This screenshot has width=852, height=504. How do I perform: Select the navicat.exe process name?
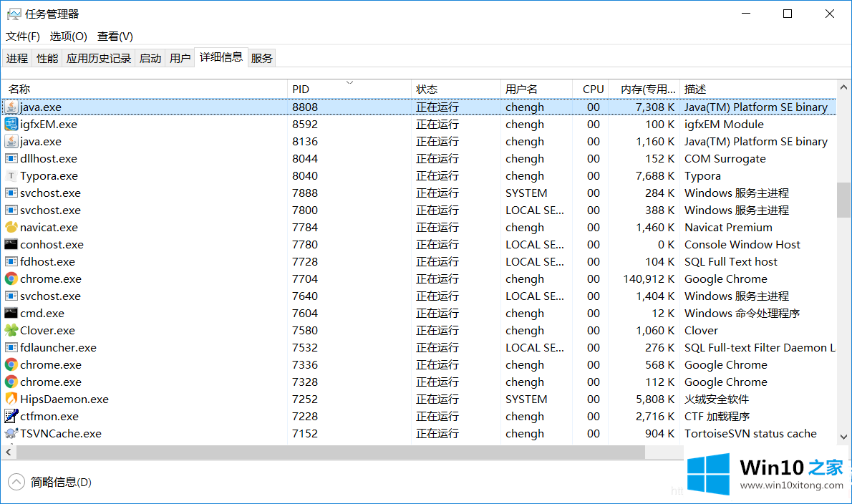(x=49, y=227)
